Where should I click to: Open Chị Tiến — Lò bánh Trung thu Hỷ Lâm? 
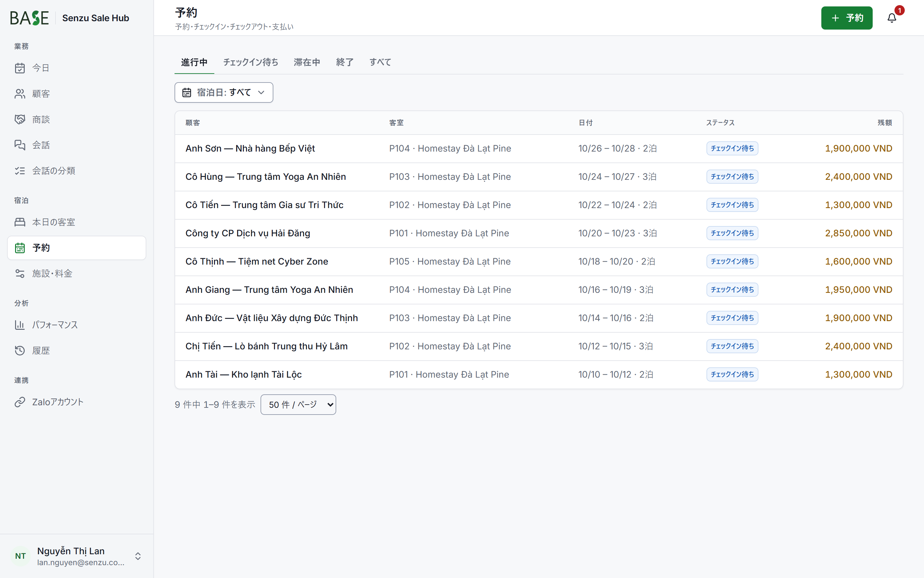coord(539,346)
